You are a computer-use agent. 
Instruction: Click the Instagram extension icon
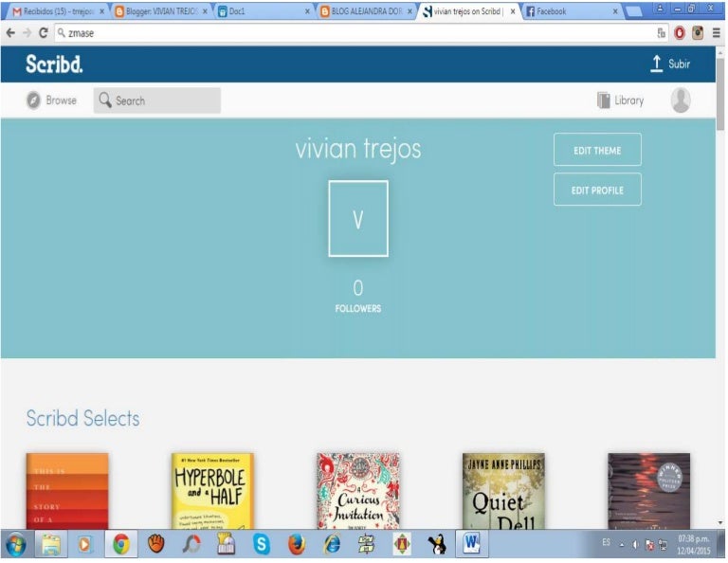[x=698, y=33]
